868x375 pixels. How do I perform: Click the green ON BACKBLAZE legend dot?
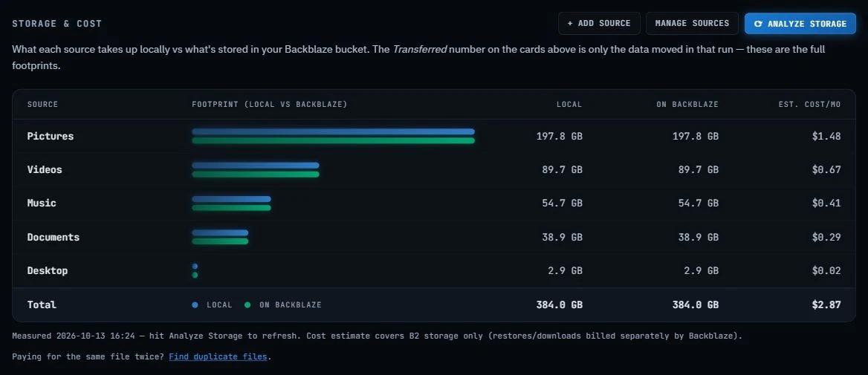[247, 304]
